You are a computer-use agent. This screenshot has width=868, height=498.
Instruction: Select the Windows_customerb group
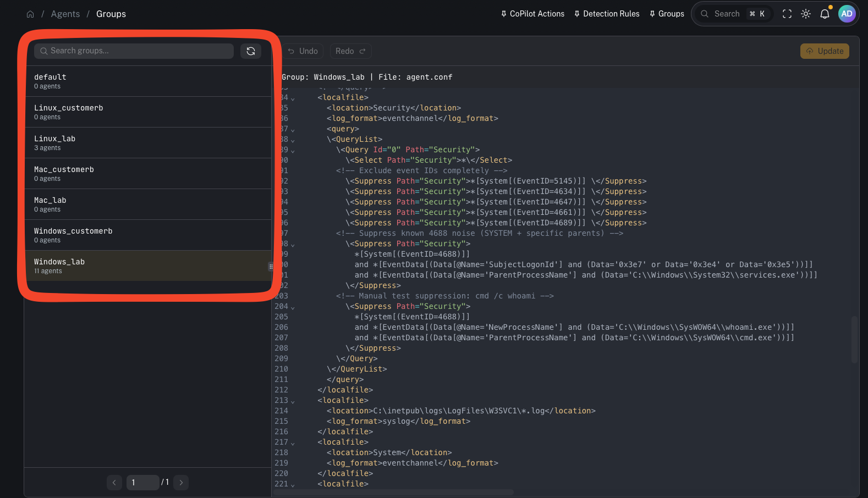(147, 235)
